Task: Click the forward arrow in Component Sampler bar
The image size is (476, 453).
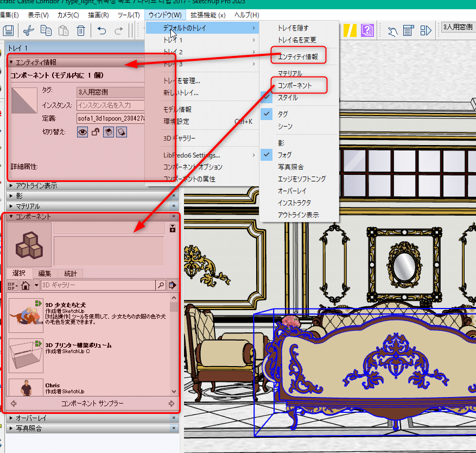Action: click(171, 404)
